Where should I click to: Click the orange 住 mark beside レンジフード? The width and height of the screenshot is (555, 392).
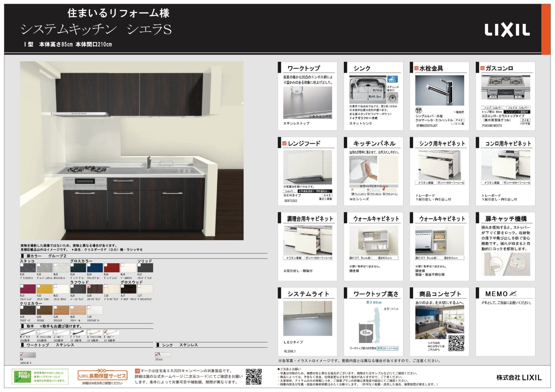[x=284, y=143]
